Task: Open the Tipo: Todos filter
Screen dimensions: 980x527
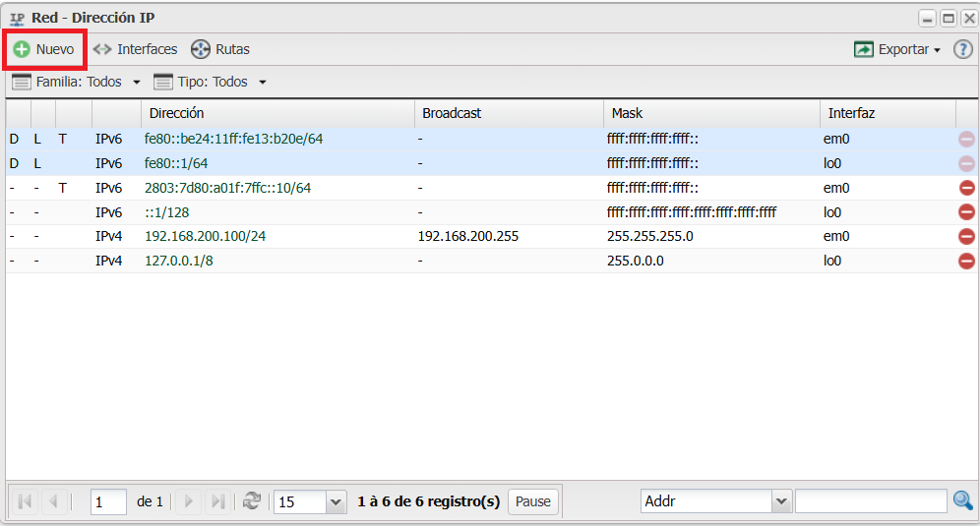Action: (x=210, y=82)
